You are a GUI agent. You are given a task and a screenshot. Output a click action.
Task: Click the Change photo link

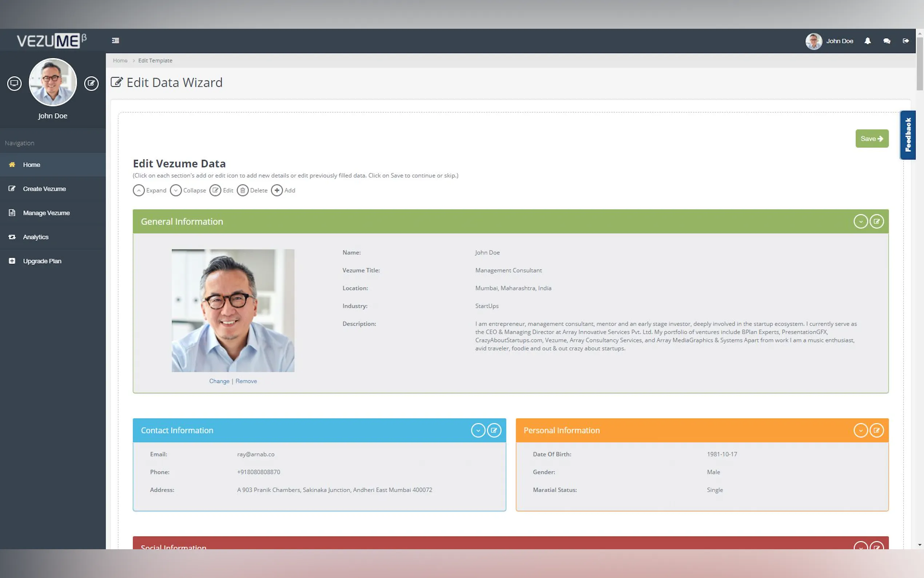tap(219, 381)
